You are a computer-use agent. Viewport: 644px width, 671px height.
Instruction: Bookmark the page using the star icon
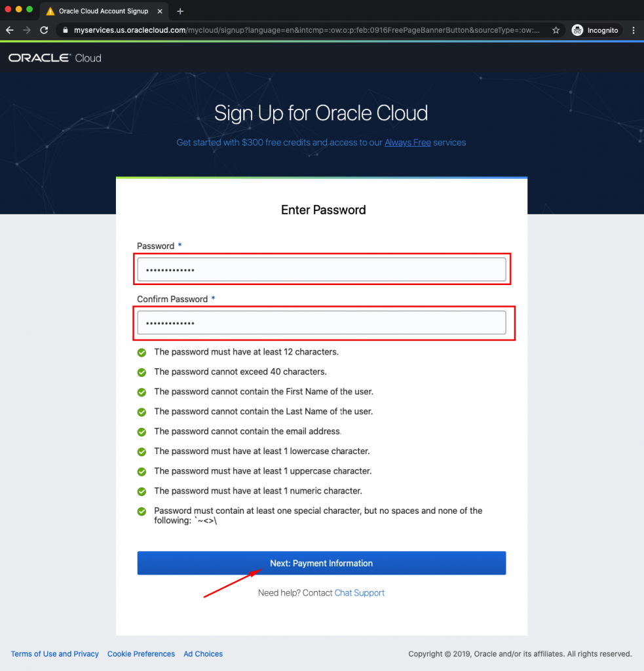554,30
